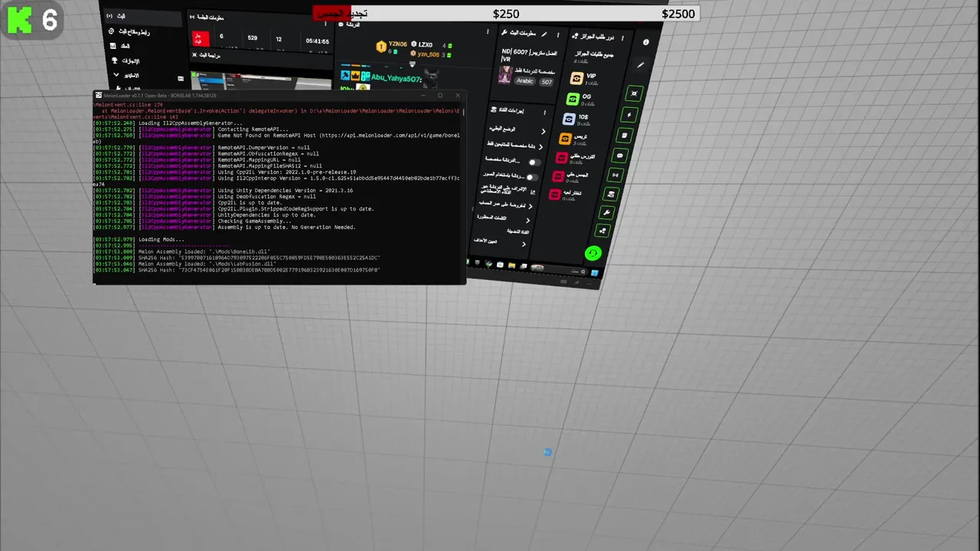Edit stream info with the pencil icon
Screen dimensions: 980x551
click(544, 34)
